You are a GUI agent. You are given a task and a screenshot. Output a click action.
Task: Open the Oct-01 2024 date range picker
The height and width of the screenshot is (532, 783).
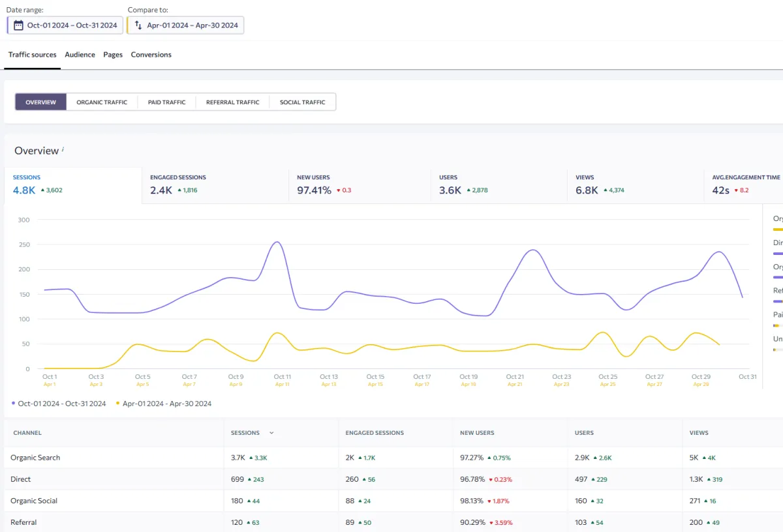pyautogui.click(x=65, y=25)
